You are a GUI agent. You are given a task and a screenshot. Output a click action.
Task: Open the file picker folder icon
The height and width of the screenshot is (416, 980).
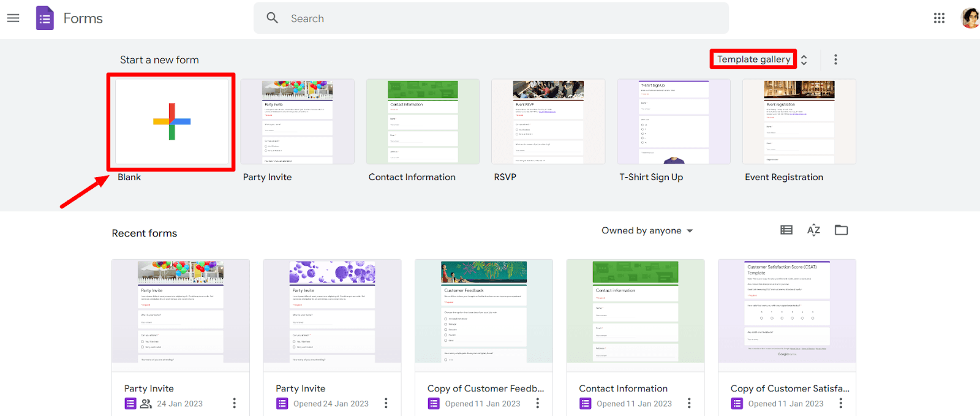tap(842, 230)
